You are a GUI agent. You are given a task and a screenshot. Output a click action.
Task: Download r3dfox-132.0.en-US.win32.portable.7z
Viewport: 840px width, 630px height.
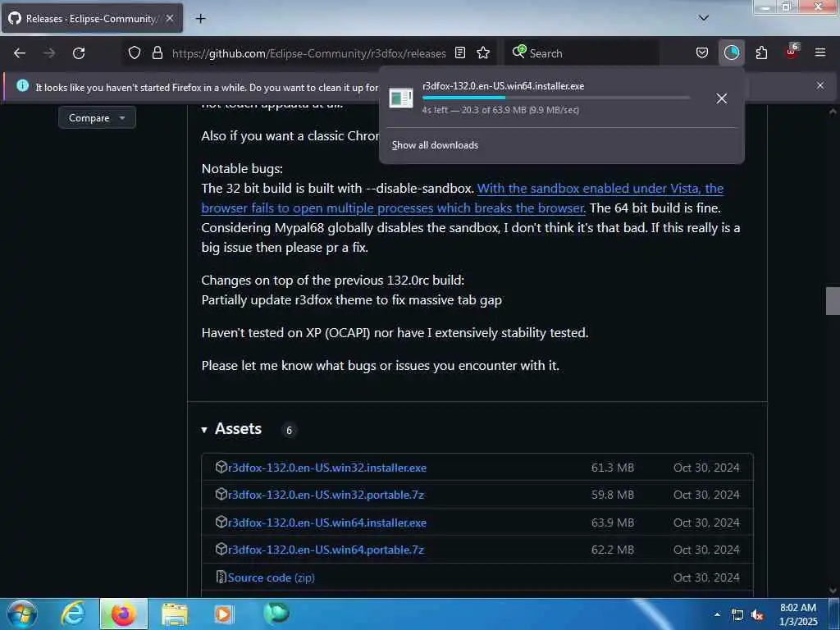326,495
